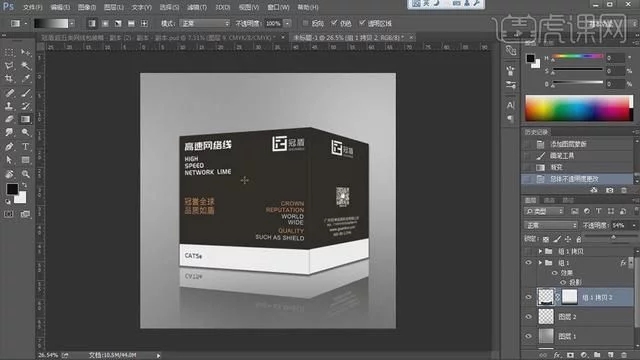Screen dimensions: 640x360
Task: Toggle the 仿色 dither checkbox
Action: click(334, 23)
